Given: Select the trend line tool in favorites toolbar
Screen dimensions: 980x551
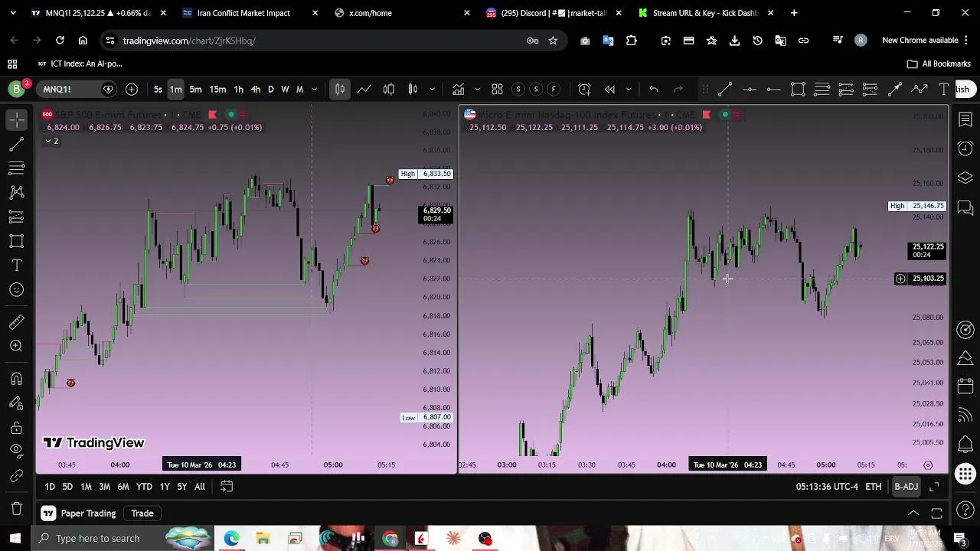Looking at the screenshot, I should click(x=725, y=90).
